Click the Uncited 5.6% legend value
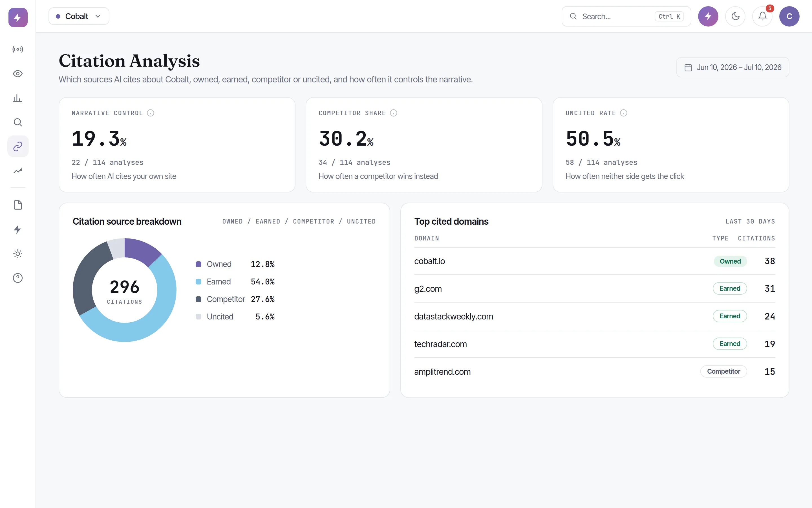Image resolution: width=812 pixels, height=508 pixels. [x=265, y=316]
